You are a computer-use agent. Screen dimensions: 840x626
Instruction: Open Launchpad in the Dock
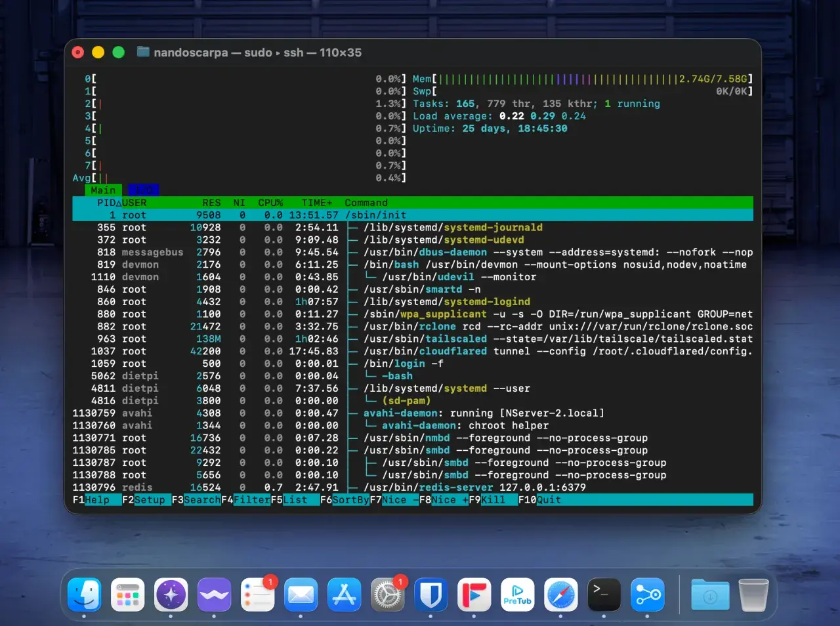pyautogui.click(x=127, y=595)
